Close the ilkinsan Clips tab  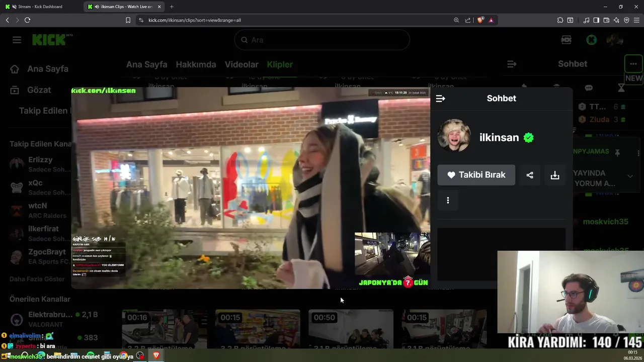coord(159,7)
